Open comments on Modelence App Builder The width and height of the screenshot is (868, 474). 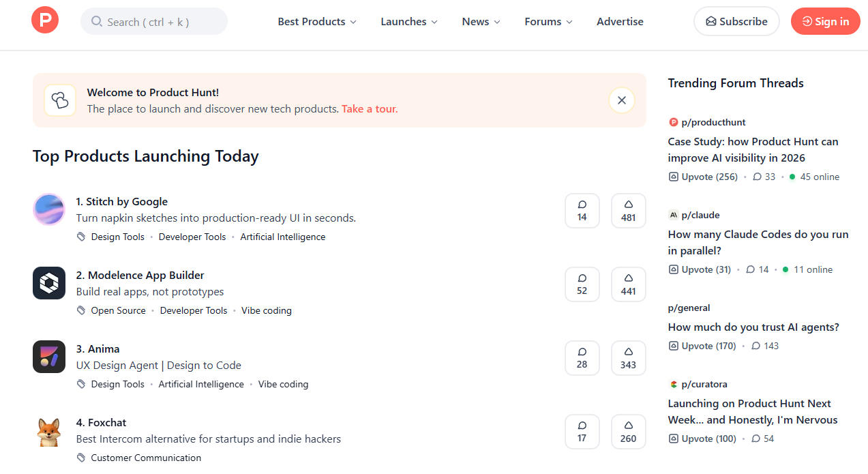pyautogui.click(x=582, y=284)
